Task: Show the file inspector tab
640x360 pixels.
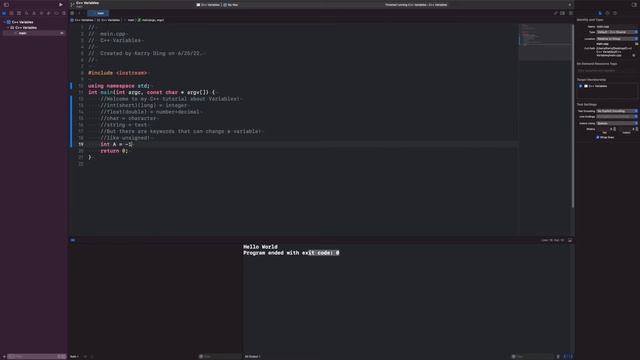Action: click(600, 13)
